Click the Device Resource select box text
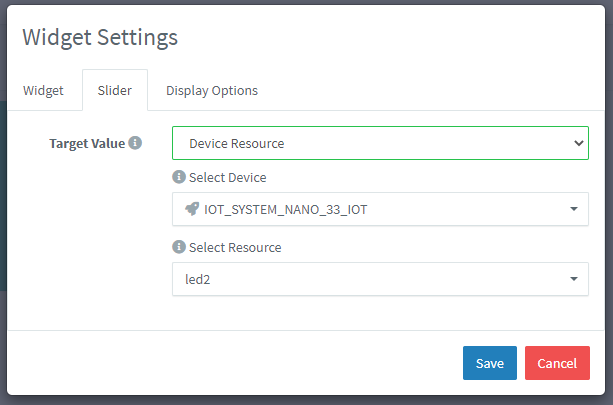This screenshot has height=405, width=613. click(x=237, y=143)
